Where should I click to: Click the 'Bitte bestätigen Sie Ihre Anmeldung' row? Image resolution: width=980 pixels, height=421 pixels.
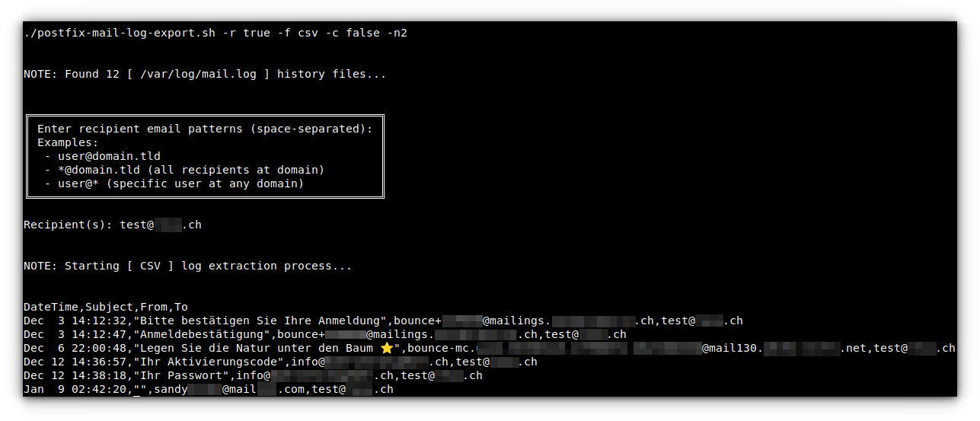(x=383, y=321)
